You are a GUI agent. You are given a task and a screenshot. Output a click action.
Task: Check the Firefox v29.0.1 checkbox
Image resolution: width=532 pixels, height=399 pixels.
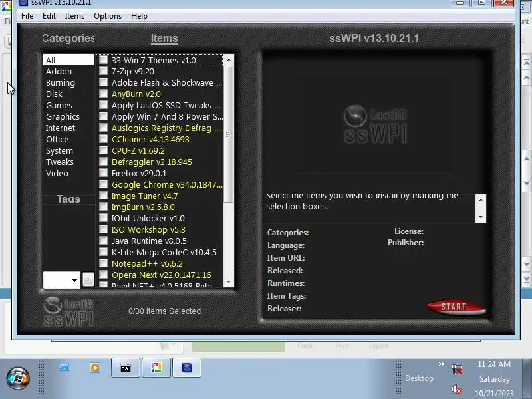104,173
